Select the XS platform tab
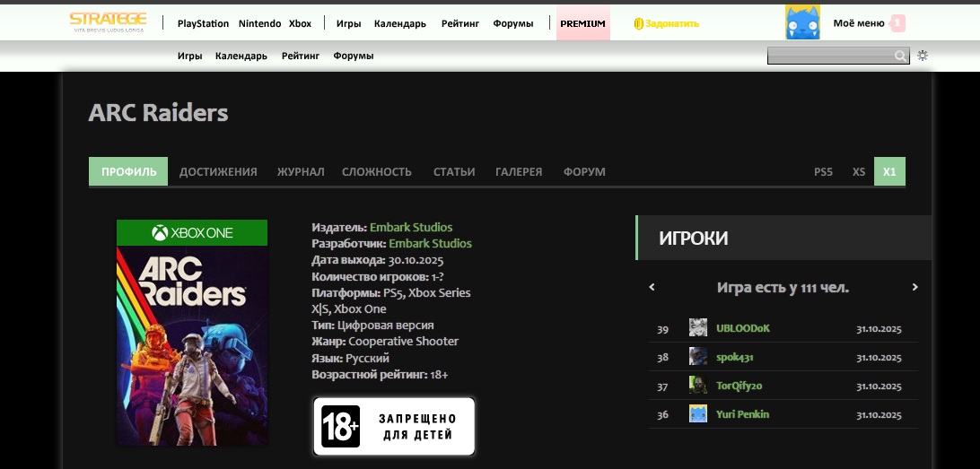980x469 pixels. point(859,172)
